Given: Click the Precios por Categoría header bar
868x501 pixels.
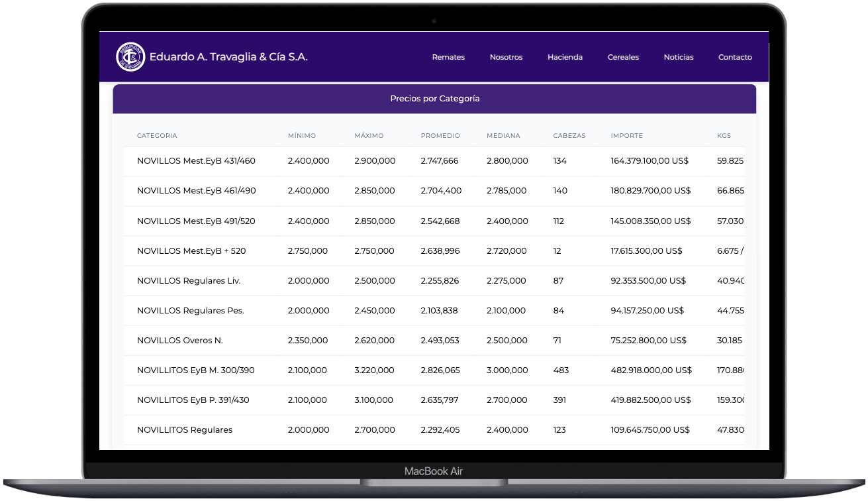Looking at the screenshot, I should 434,99.
